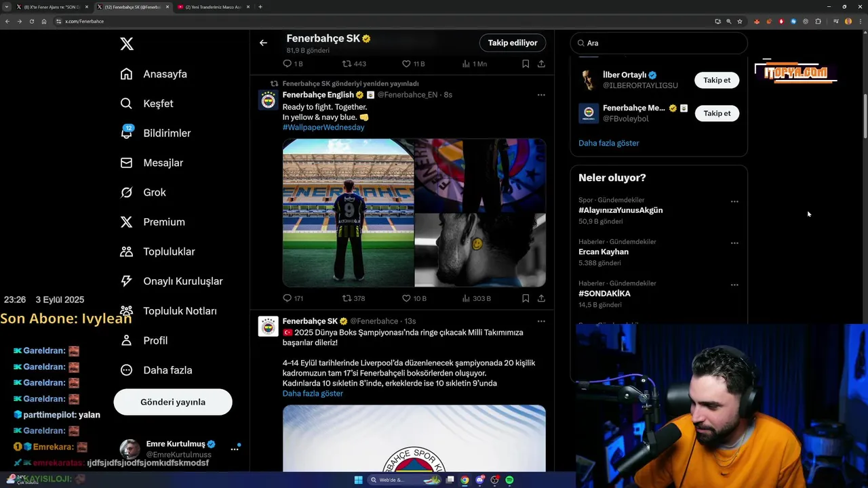Expand boxing post with Daha fazla göster
This screenshot has width=868, height=488.
click(313, 394)
